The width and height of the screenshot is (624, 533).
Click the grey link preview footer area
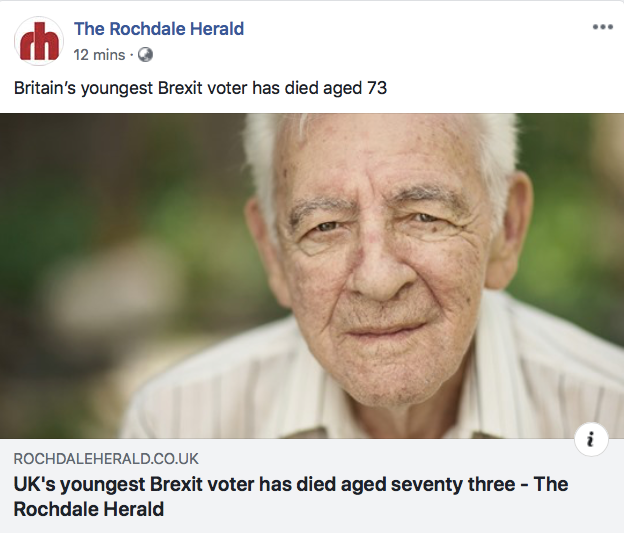click(x=312, y=486)
